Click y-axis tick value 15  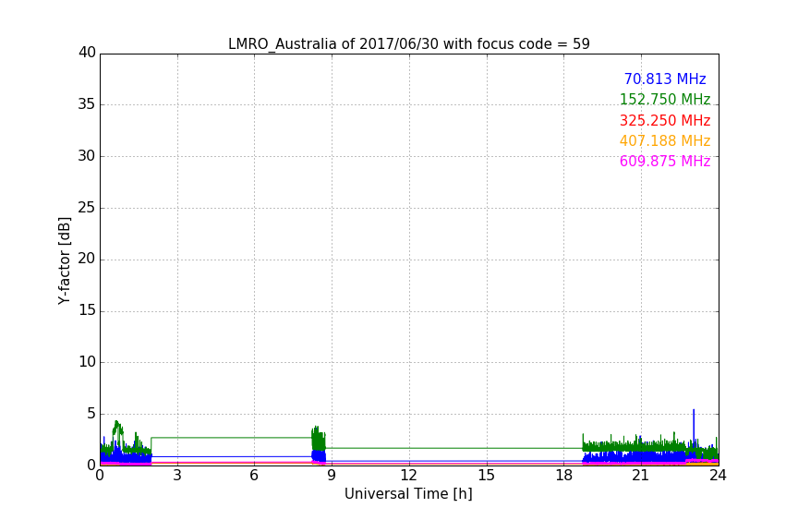(87, 310)
